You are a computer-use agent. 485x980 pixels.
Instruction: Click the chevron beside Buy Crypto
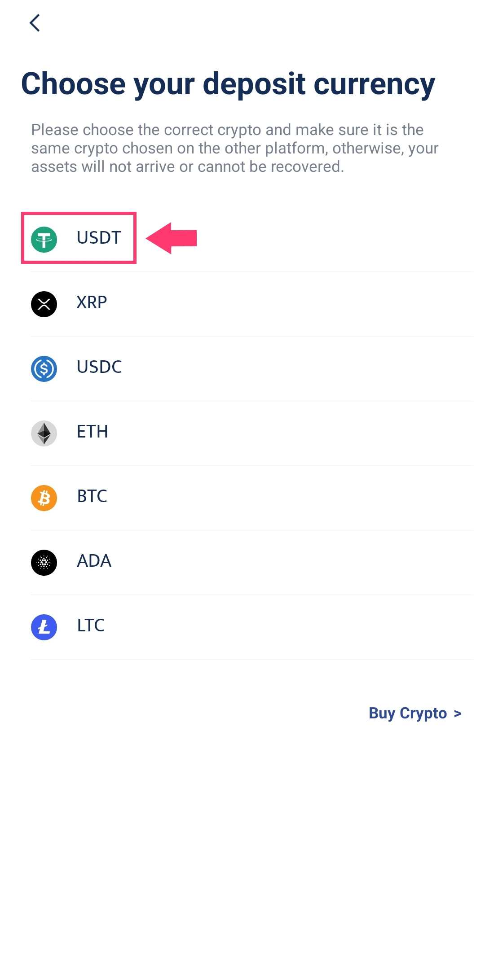tap(458, 713)
